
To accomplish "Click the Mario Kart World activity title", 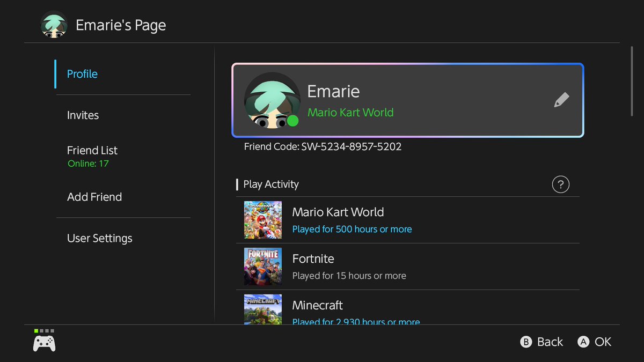I will click(338, 212).
